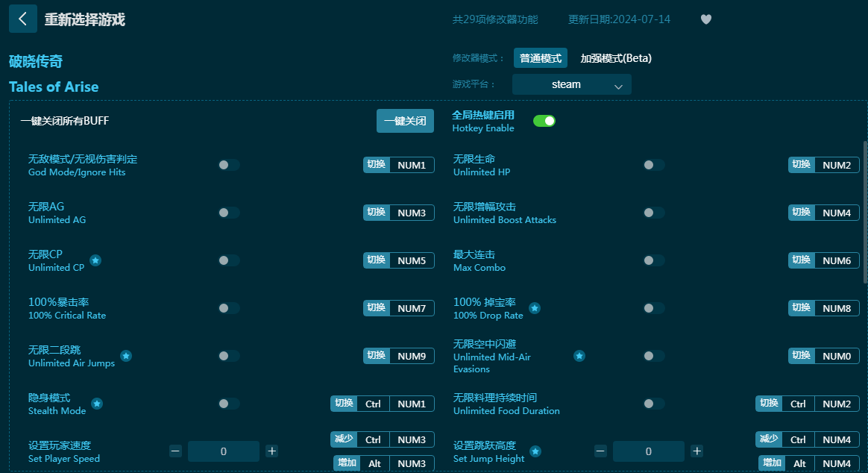Screen dimensions: 868x473
Task: Click star badge next to Set Jump Height
Action: [535, 451]
